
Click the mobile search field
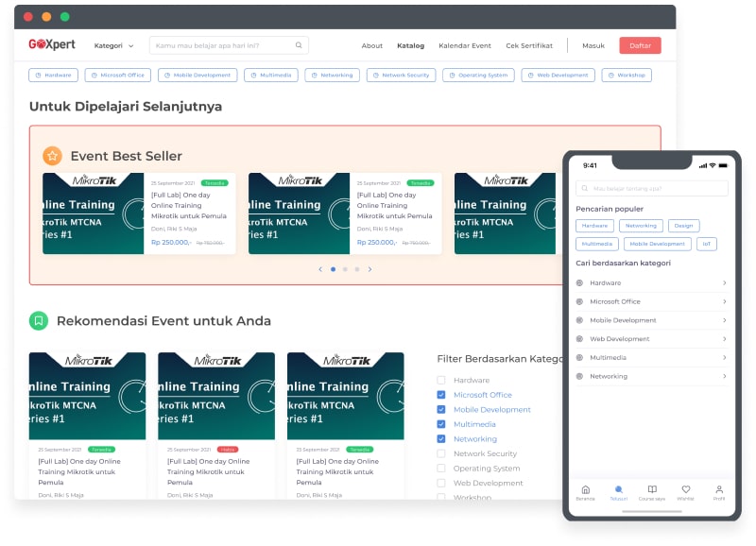pos(652,189)
